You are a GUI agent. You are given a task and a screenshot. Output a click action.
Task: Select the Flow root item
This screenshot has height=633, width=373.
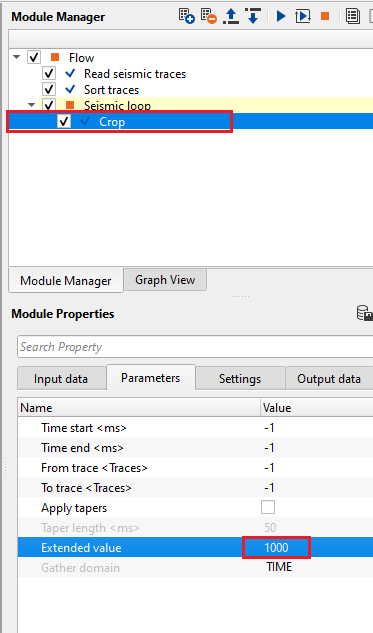[81, 58]
